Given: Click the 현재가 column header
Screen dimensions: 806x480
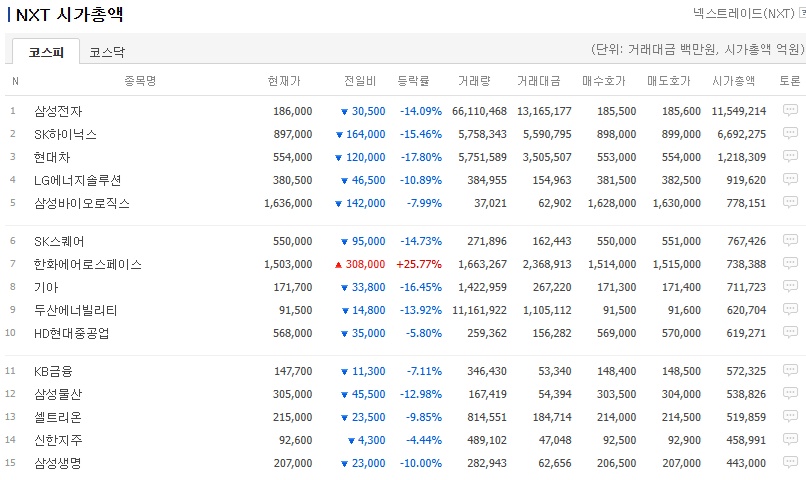Looking at the screenshot, I should tap(284, 81).
